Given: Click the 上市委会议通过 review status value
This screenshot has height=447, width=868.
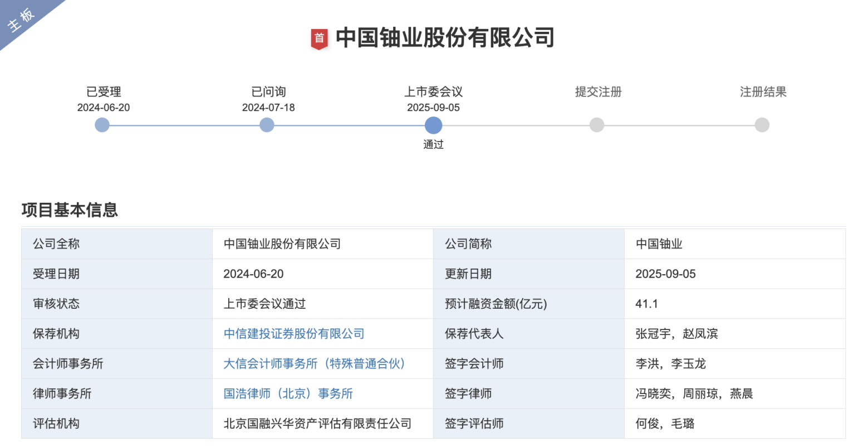Looking at the screenshot, I should point(264,304).
